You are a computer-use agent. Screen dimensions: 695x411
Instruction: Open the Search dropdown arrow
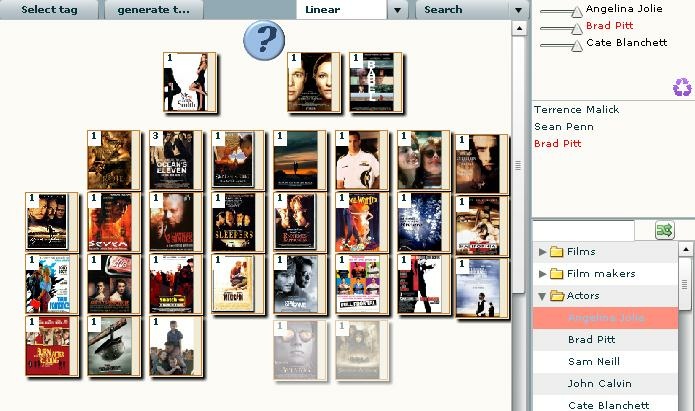coord(519,10)
